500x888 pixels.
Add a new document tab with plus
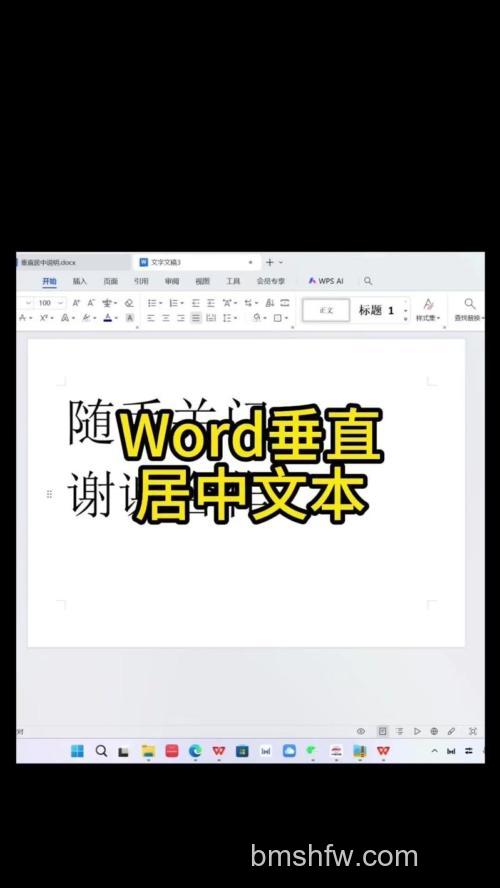click(x=270, y=262)
